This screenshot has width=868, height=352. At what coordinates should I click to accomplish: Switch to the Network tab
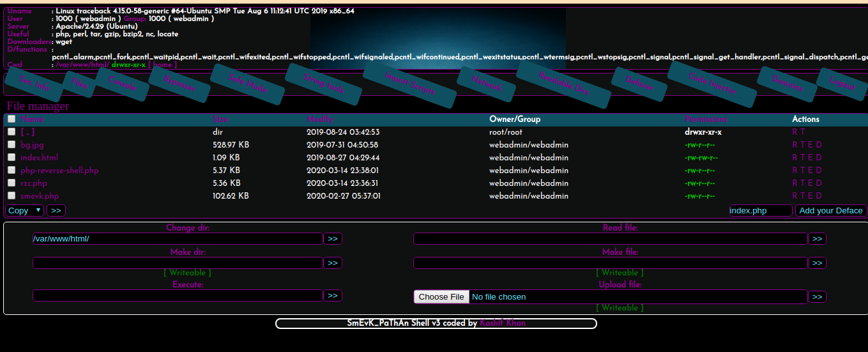pyautogui.click(x=487, y=84)
